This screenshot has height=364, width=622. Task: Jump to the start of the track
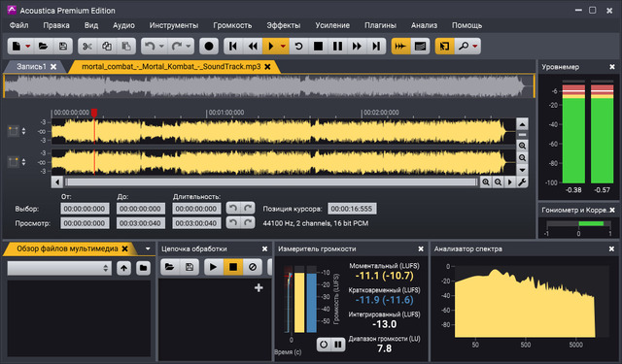(x=233, y=47)
